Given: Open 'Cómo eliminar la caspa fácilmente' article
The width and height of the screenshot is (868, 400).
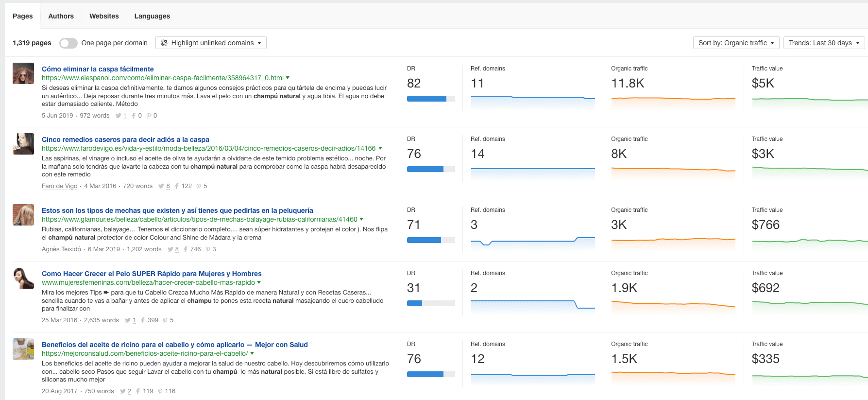Looking at the screenshot, I should pyautogui.click(x=98, y=69).
